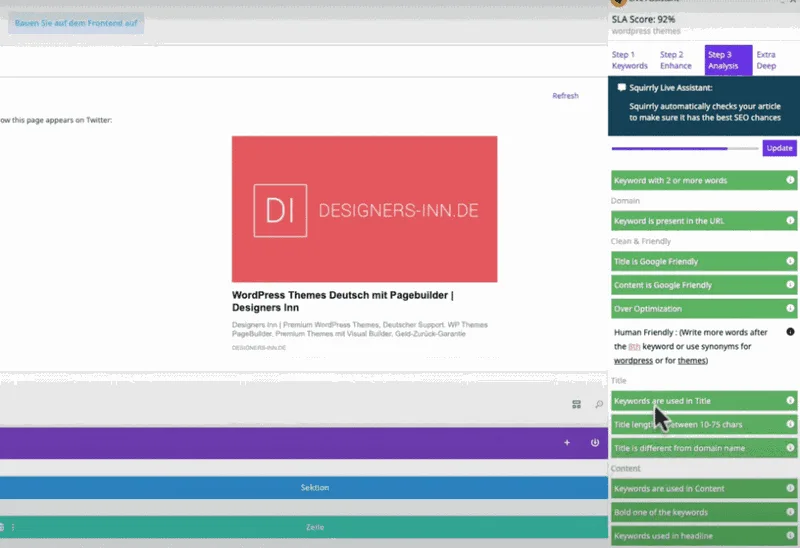Image resolution: width=800 pixels, height=548 pixels.
Task: Click the '8th' keyword link
Action: pyautogui.click(x=634, y=346)
